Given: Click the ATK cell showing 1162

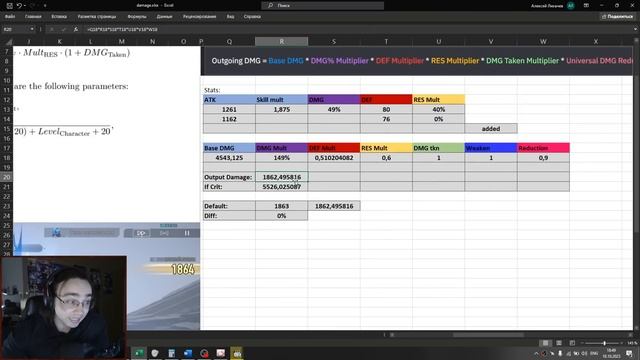Looking at the screenshot, I should (229, 119).
